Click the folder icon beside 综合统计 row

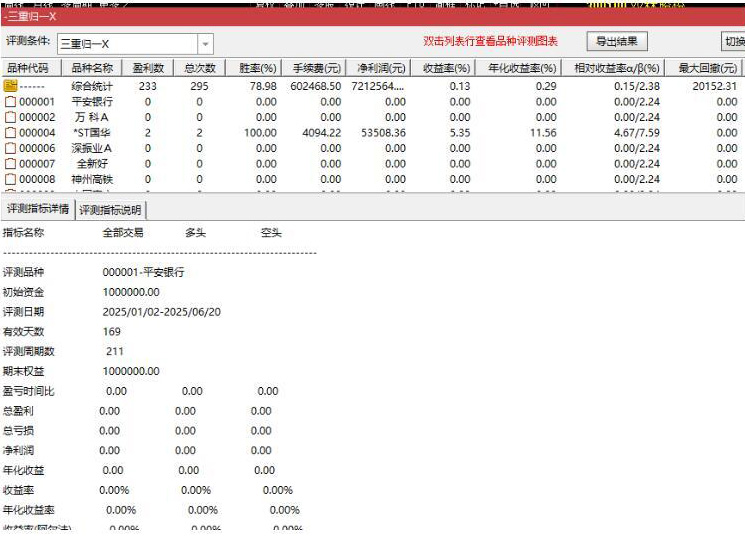click(x=10, y=86)
